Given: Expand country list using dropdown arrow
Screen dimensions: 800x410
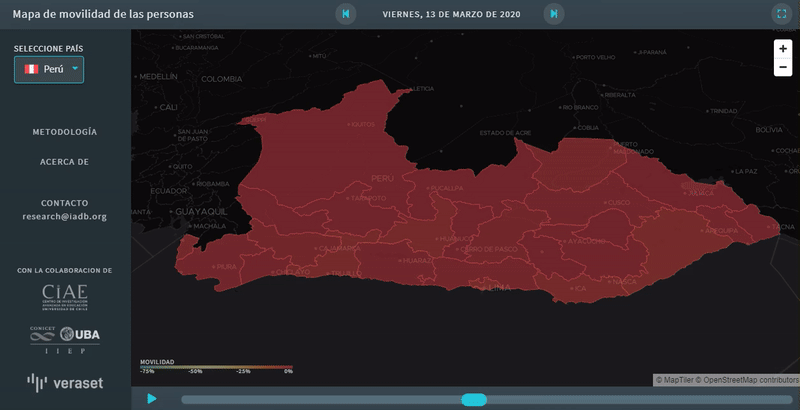Looking at the screenshot, I should [74, 69].
